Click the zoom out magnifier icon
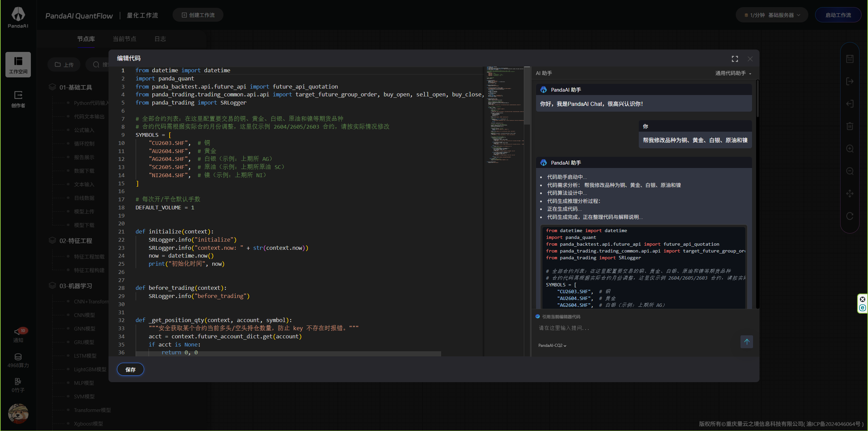 (x=850, y=171)
